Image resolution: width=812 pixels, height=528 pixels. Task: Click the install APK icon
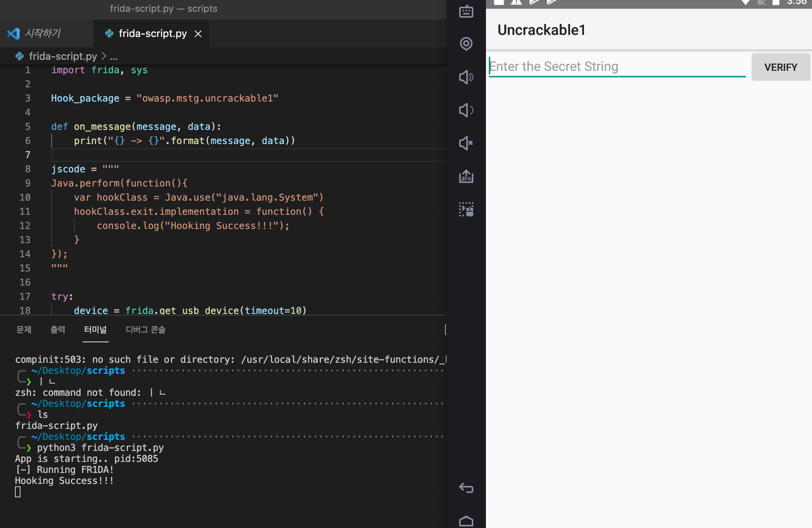(x=466, y=177)
